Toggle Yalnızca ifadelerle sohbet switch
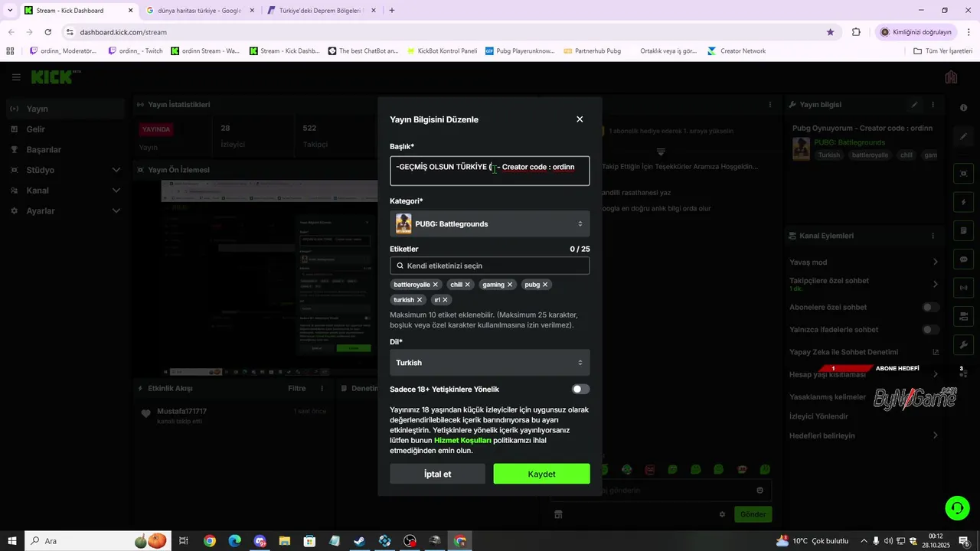Viewport: 980px width, 551px height. 930,330
